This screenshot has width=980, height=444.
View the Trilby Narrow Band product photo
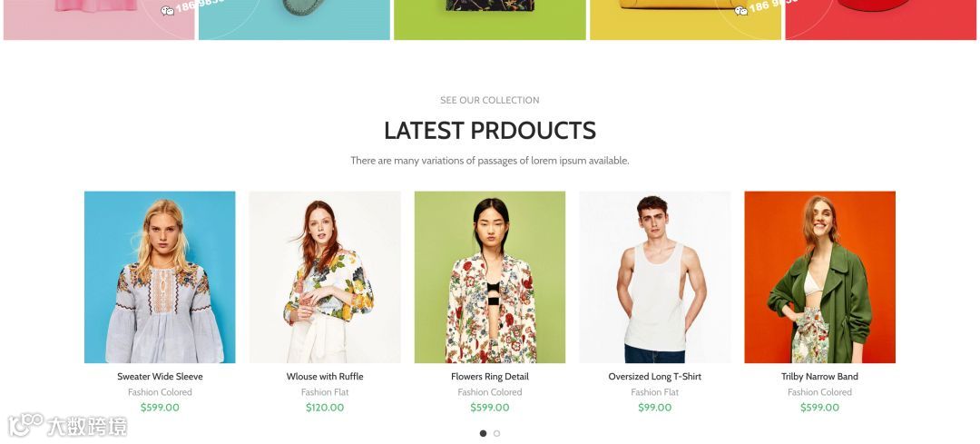tap(820, 277)
